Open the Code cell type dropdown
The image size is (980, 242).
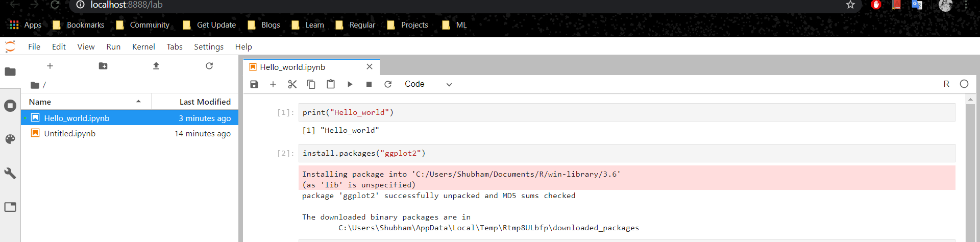[x=428, y=84]
